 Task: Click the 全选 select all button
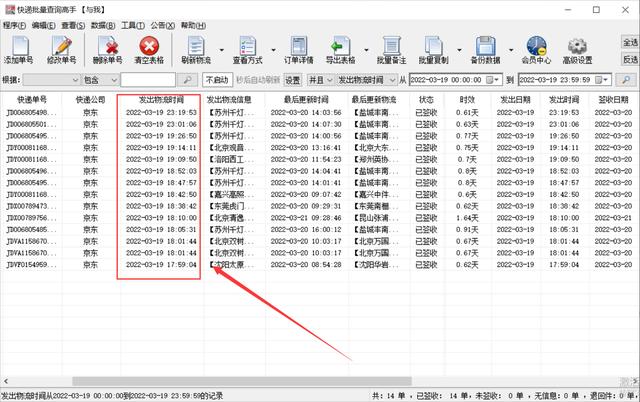(x=630, y=42)
